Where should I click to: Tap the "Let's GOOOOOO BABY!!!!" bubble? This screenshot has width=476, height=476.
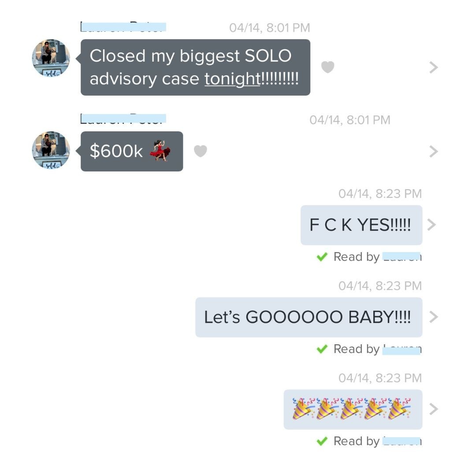(x=309, y=317)
